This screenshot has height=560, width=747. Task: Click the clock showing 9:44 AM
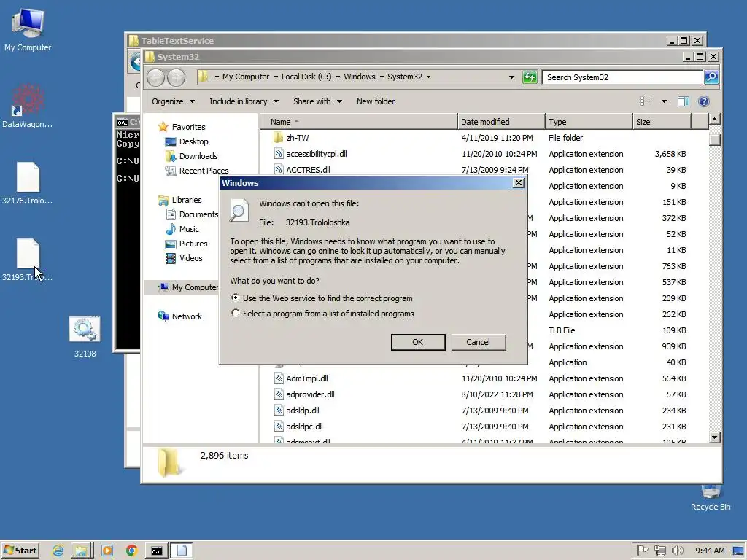tap(710, 551)
